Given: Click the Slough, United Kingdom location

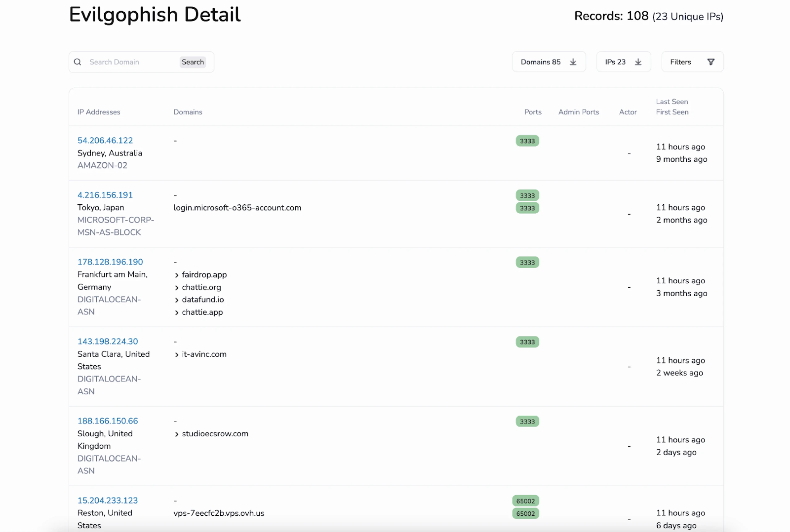Looking at the screenshot, I should coord(105,440).
